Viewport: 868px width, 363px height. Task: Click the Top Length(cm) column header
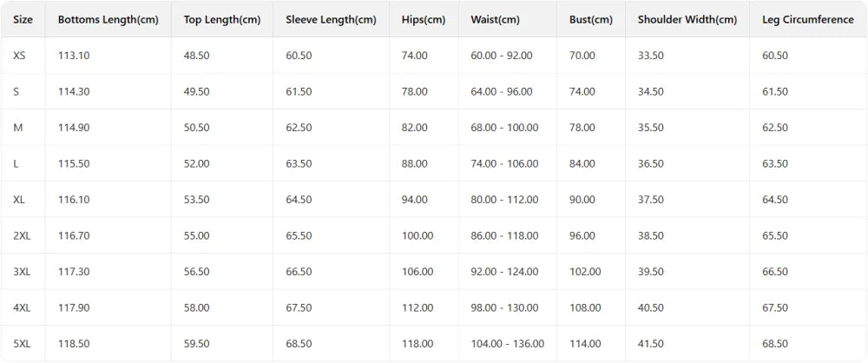[222, 19]
